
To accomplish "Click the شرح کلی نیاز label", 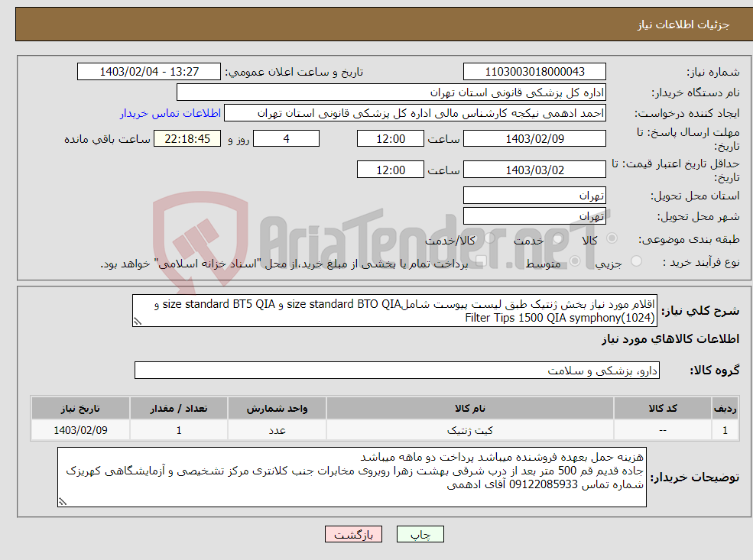I will click(701, 311).
